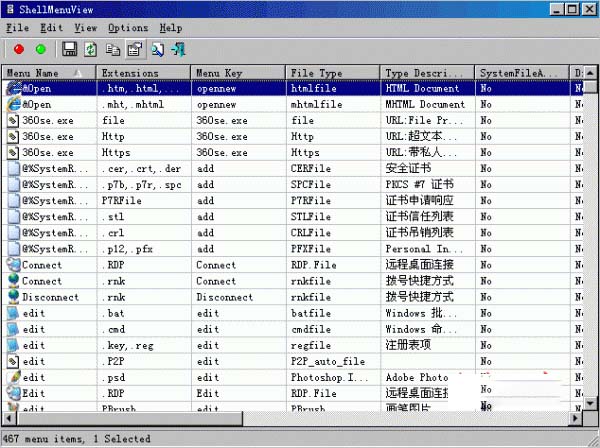Sort by SystemFileA... column header

point(522,73)
